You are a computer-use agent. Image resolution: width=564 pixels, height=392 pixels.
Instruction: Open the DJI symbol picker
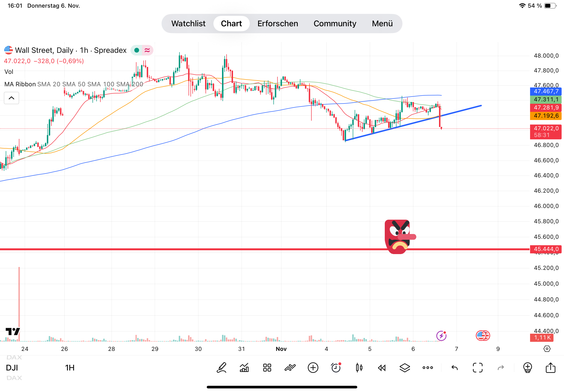click(12, 368)
